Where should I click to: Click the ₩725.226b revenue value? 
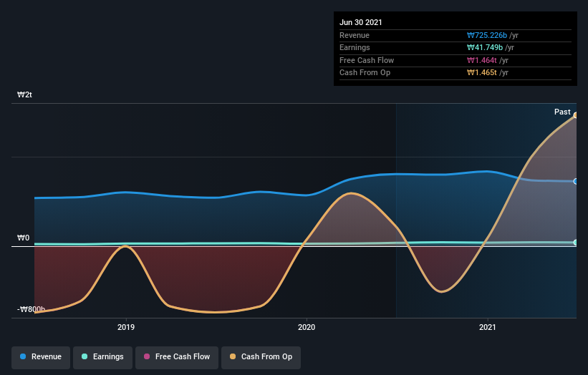[x=487, y=35]
